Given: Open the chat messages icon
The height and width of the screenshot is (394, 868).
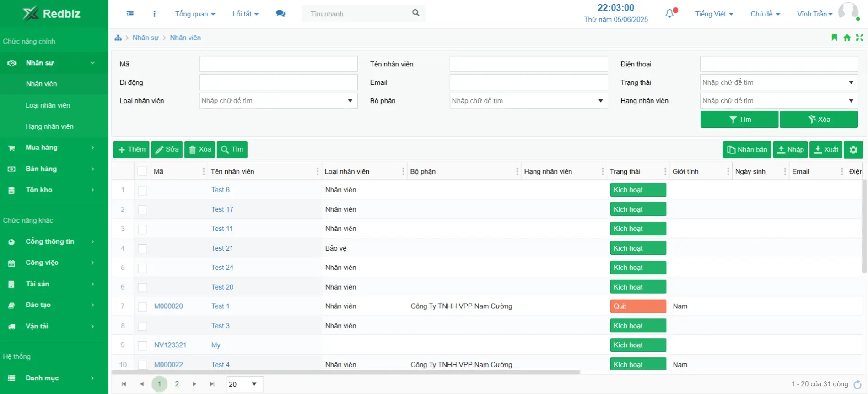Looking at the screenshot, I should pos(280,14).
